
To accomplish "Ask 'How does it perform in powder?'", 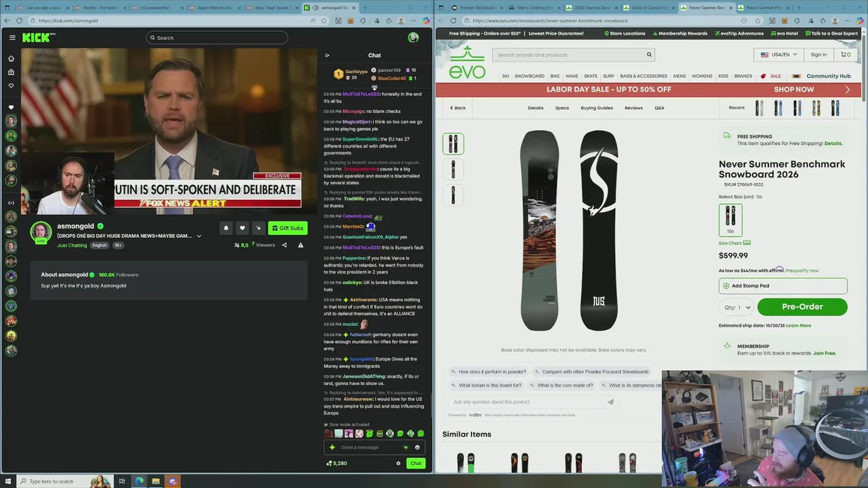I will (x=488, y=371).
